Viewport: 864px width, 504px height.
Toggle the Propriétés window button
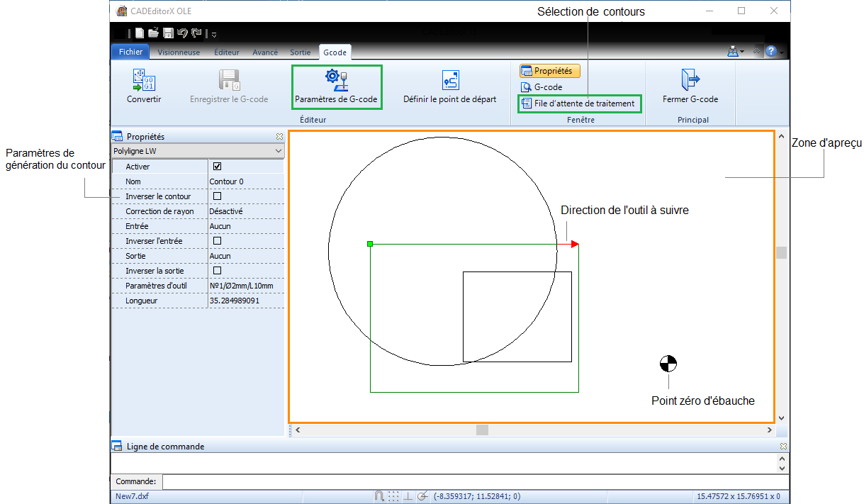pyautogui.click(x=550, y=71)
